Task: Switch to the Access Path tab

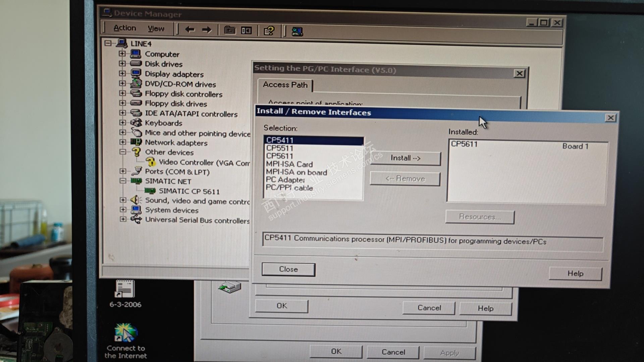Action: pos(285,85)
